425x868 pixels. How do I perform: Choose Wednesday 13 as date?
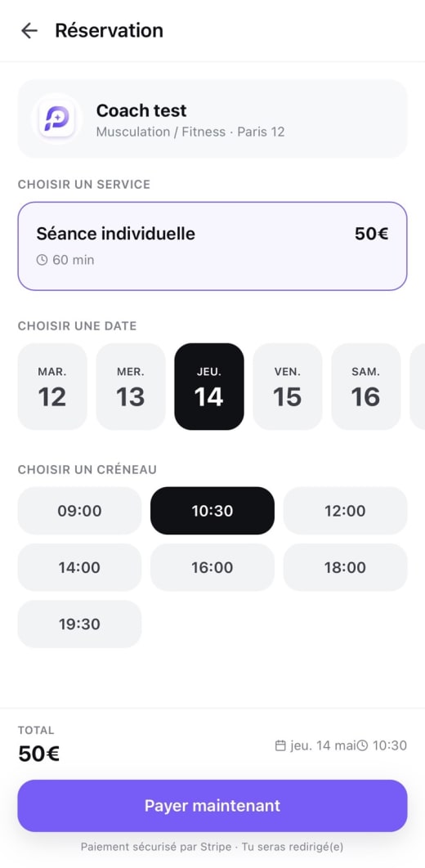(131, 387)
